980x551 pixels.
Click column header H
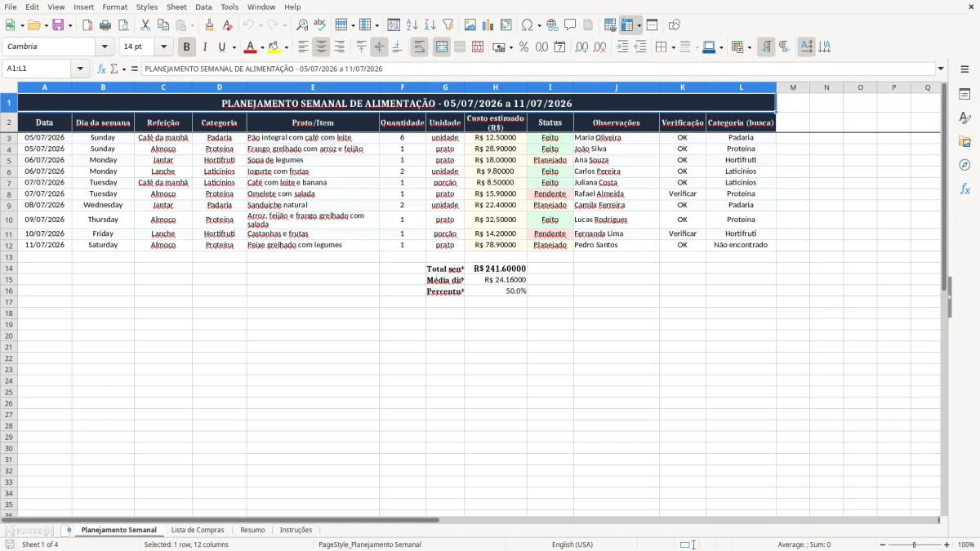[495, 87]
